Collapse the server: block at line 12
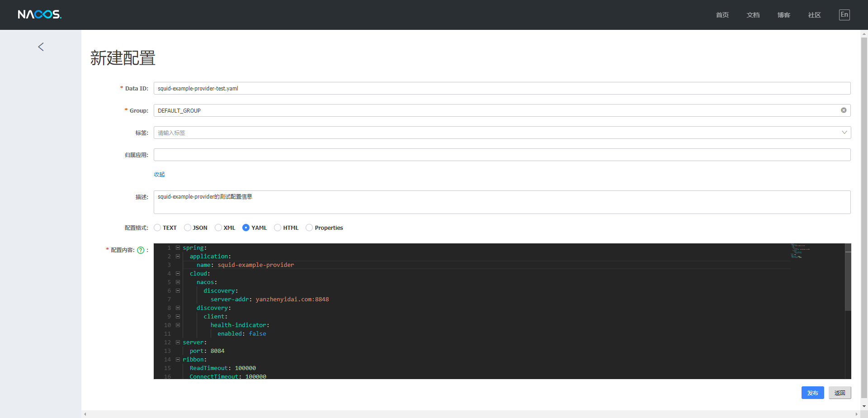868x418 pixels. click(x=178, y=342)
